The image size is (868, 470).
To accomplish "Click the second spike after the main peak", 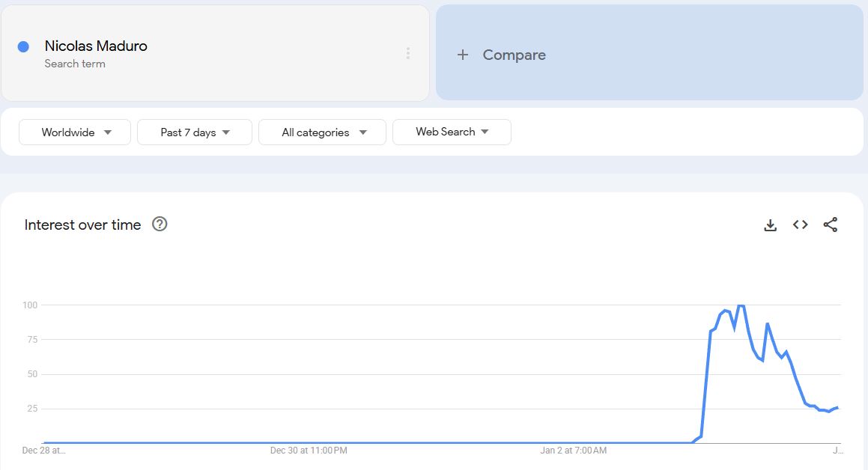I will tap(767, 324).
